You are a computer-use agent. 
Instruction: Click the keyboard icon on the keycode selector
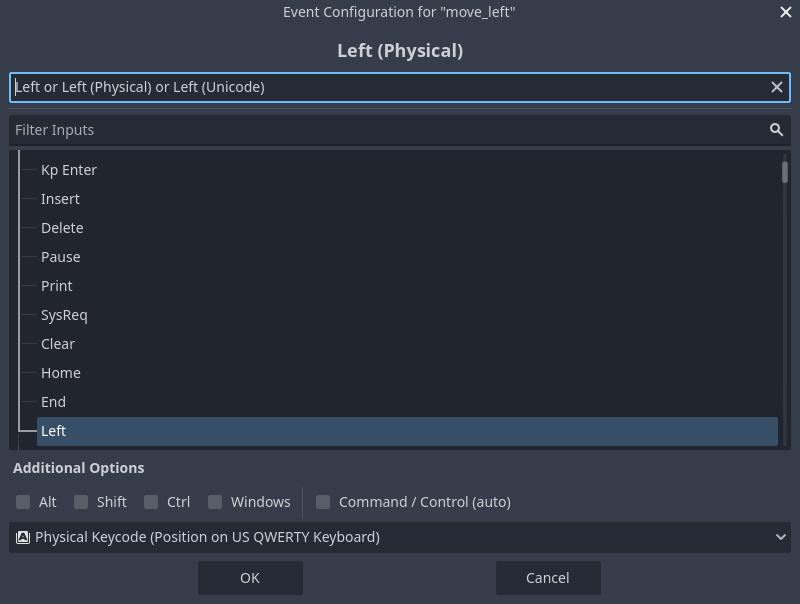pyautogui.click(x=23, y=537)
